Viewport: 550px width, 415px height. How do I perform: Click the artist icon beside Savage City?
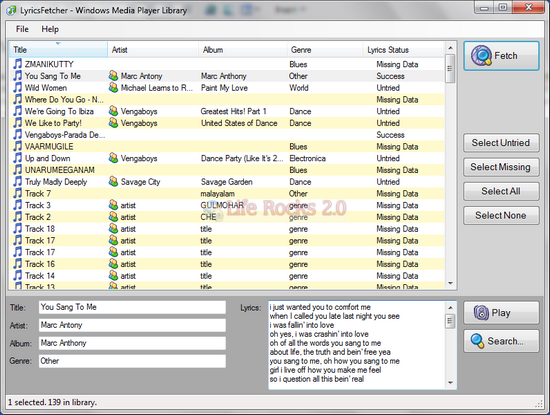click(x=113, y=181)
